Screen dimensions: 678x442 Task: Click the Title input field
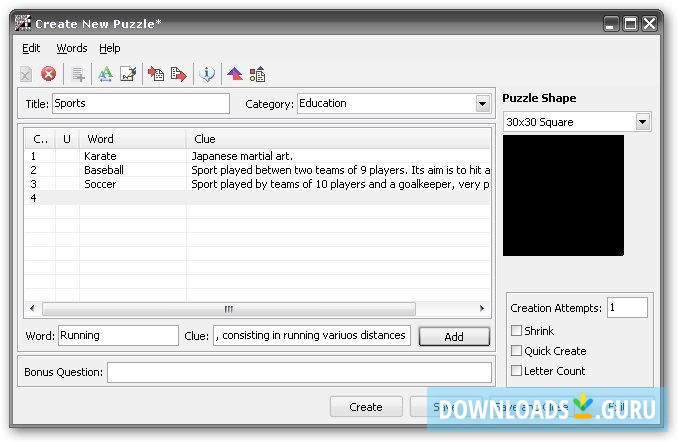141,104
